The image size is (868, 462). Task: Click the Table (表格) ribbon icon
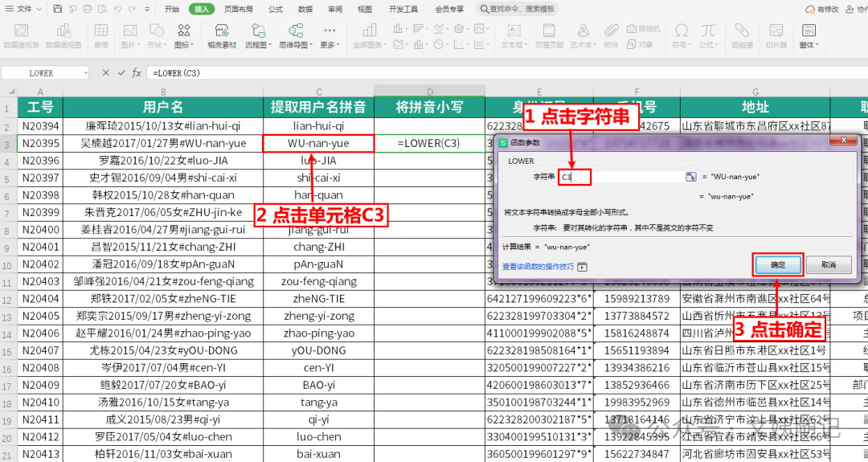click(x=100, y=36)
